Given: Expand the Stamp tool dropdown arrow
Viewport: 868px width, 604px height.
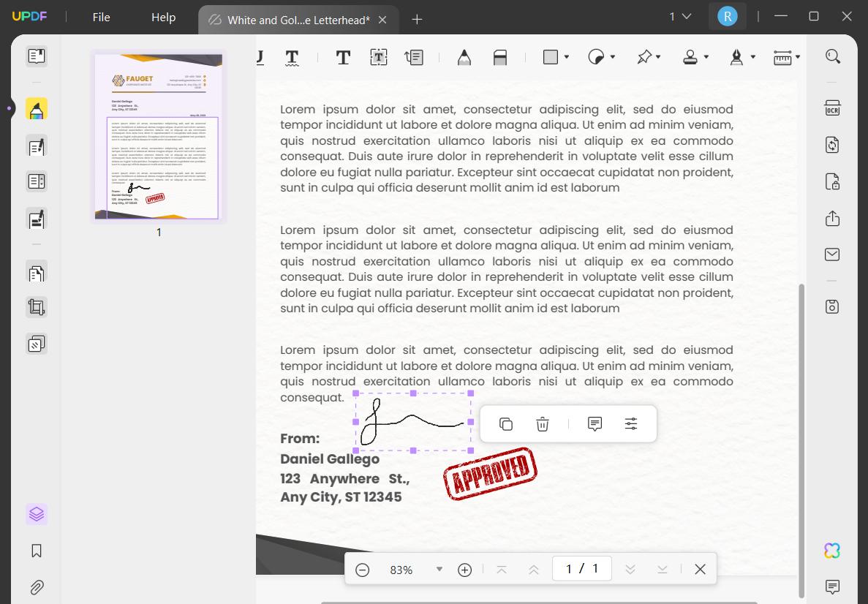Looking at the screenshot, I should (x=706, y=57).
